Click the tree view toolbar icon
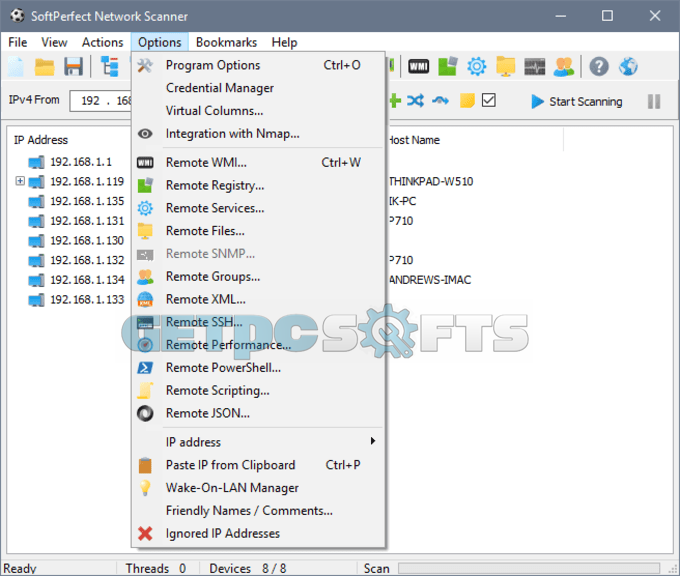Screen dimensions: 680x576 110,67
